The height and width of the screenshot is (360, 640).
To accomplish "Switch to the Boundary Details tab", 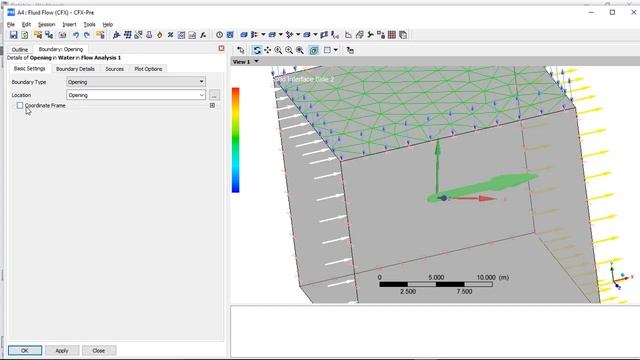I will (x=75, y=69).
